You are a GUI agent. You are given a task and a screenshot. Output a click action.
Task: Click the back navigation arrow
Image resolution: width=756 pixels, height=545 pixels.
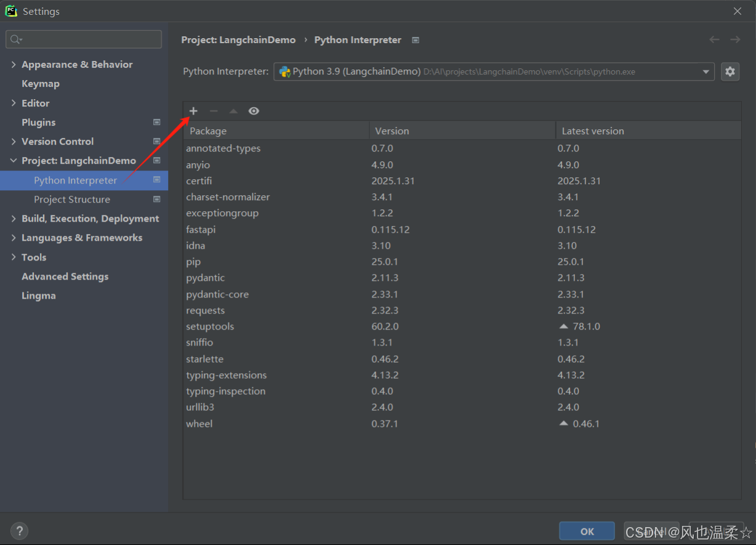click(x=714, y=39)
